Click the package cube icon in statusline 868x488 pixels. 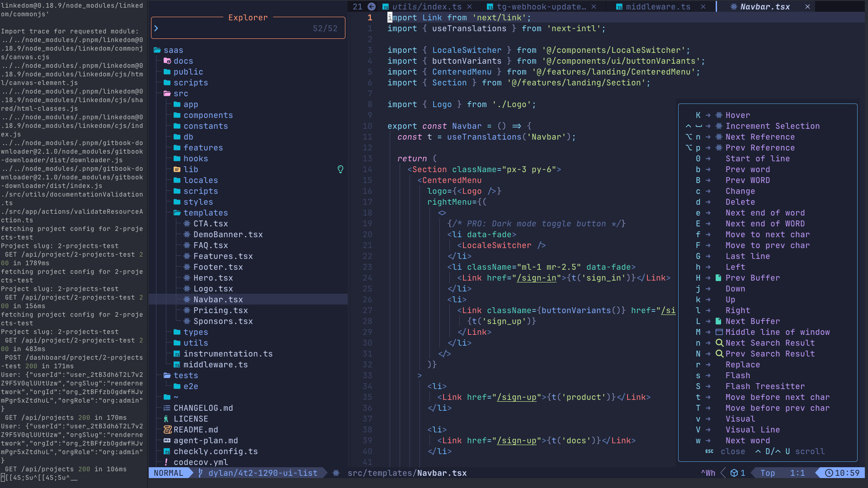point(734,473)
